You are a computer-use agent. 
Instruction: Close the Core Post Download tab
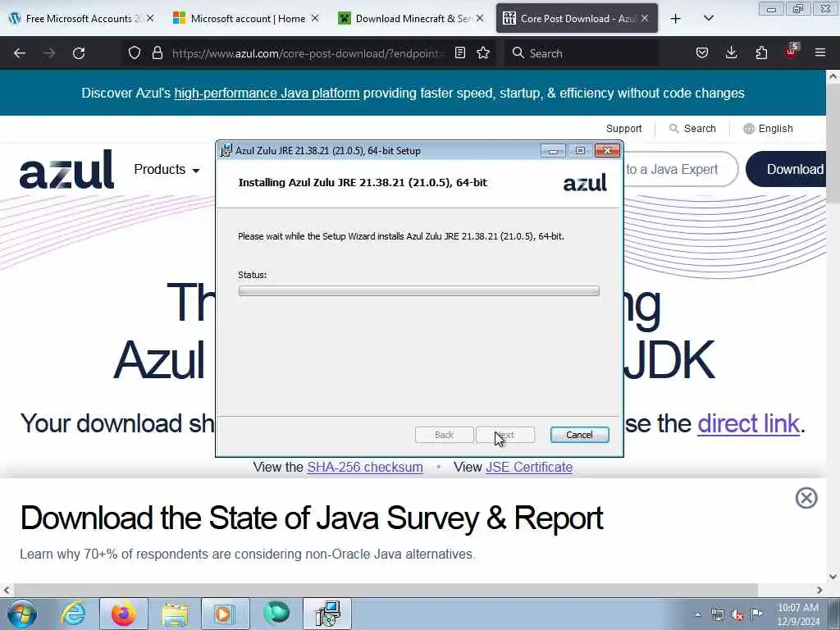click(645, 18)
